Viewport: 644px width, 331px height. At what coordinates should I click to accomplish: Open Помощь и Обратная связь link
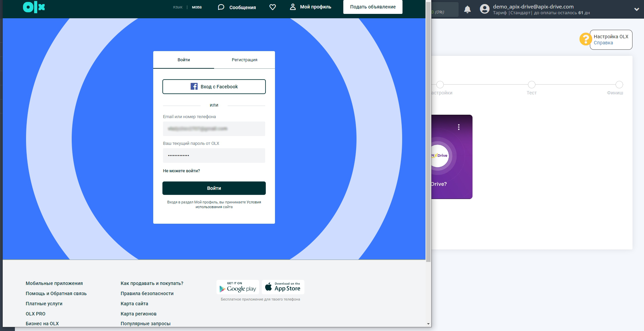[x=56, y=293]
